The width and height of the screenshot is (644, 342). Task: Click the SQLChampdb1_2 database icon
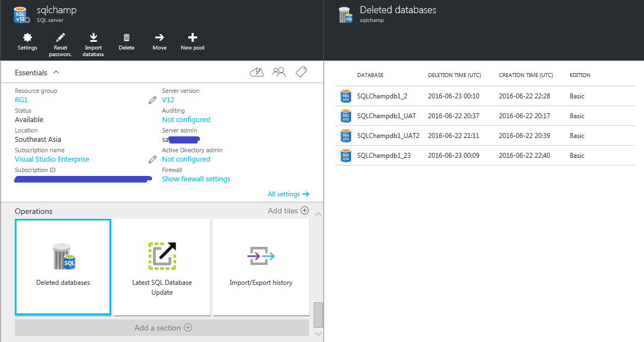(x=346, y=96)
